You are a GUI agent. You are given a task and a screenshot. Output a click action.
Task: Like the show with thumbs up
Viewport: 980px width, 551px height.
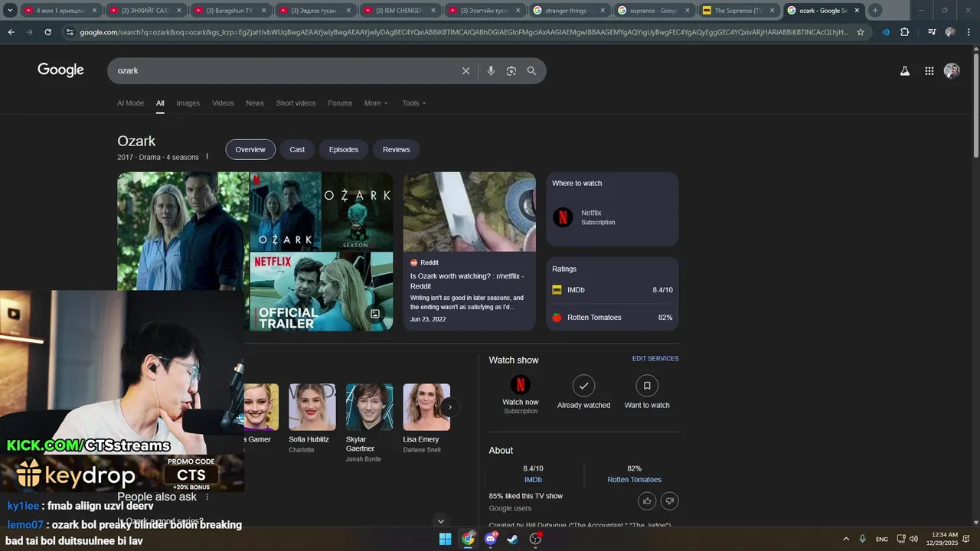point(647,500)
